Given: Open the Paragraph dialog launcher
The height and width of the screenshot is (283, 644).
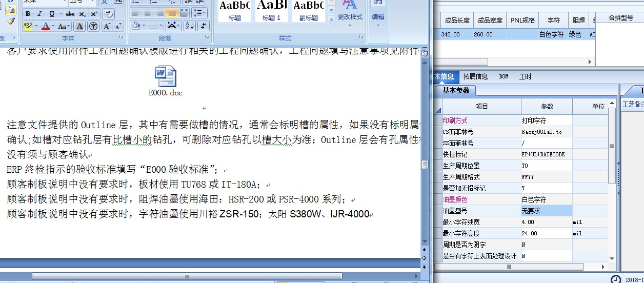Looking at the screenshot, I should pos(208,37).
